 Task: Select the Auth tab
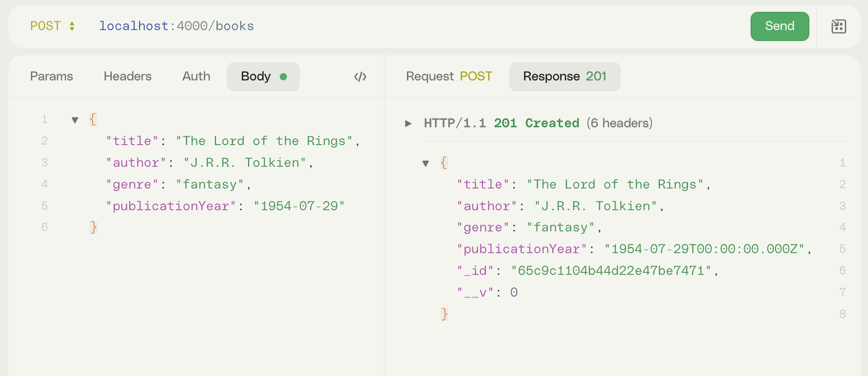click(196, 76)
